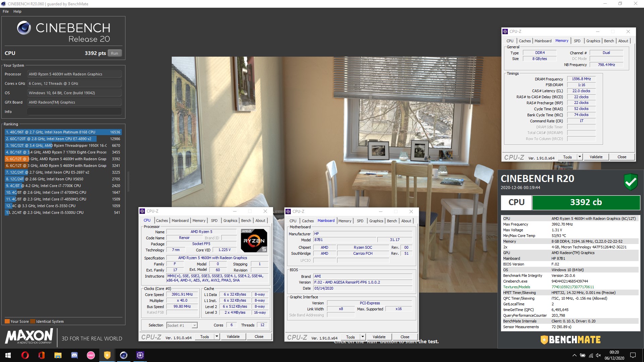Click the CPU-Z Mainboard window title icon
644x362 pixels.
pyautogui.click(x=288, y=212)
